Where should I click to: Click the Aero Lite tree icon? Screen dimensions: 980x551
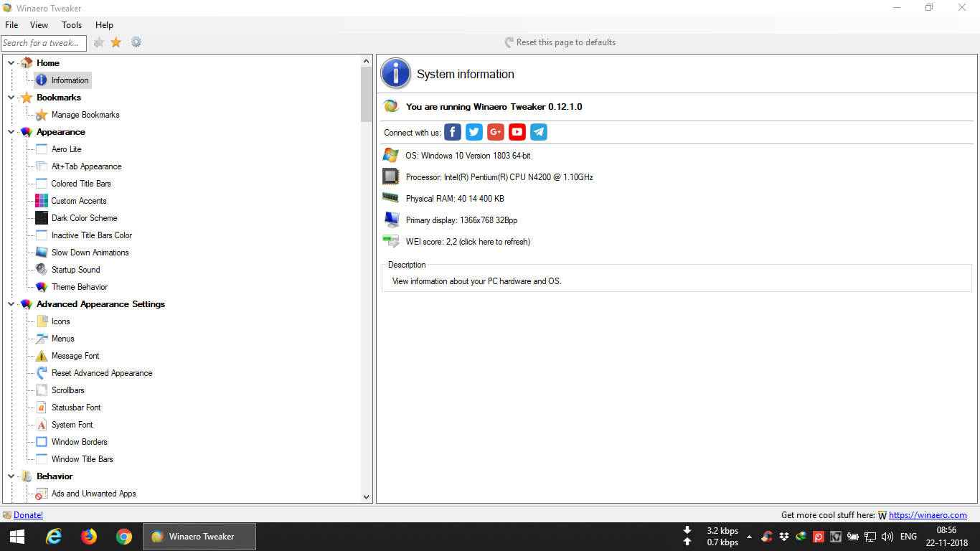[42, 149]
